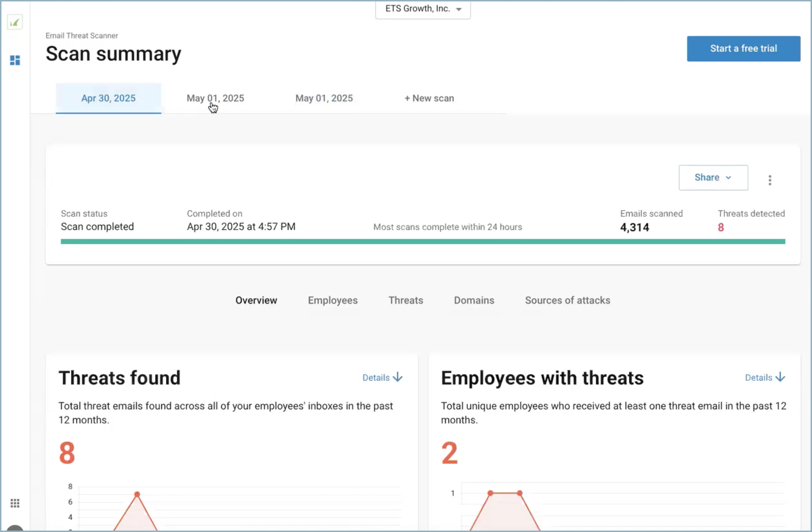This screenshot has width=812, height=532.
Task: Open Details link in Employees with threats card
Action: coord(765,377)
